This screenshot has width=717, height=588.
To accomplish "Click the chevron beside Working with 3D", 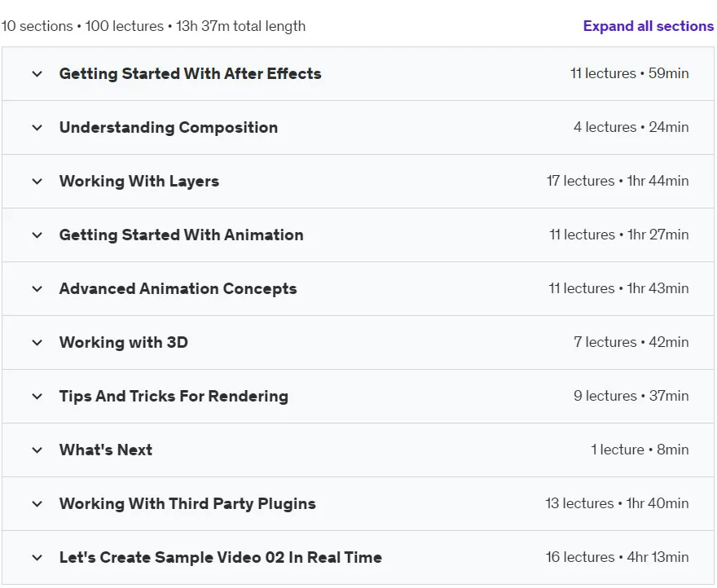I will pos(37,343).
